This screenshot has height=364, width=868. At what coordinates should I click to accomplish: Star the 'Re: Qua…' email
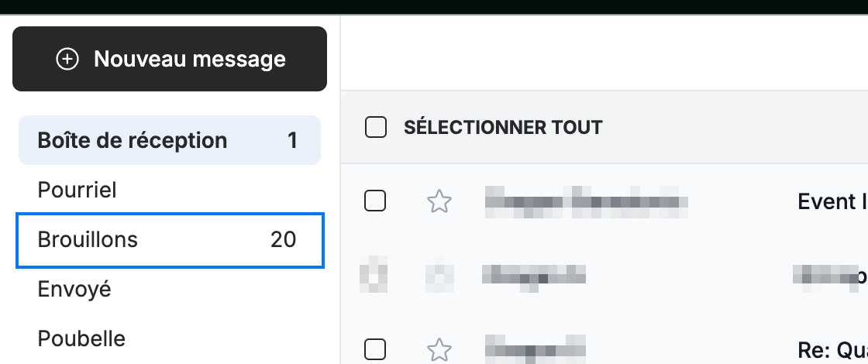point(439,349)
